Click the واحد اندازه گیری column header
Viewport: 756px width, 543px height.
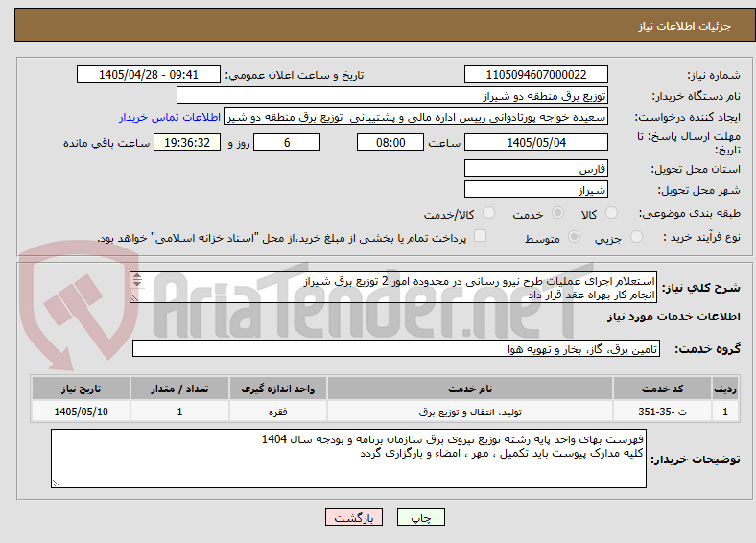278,389
